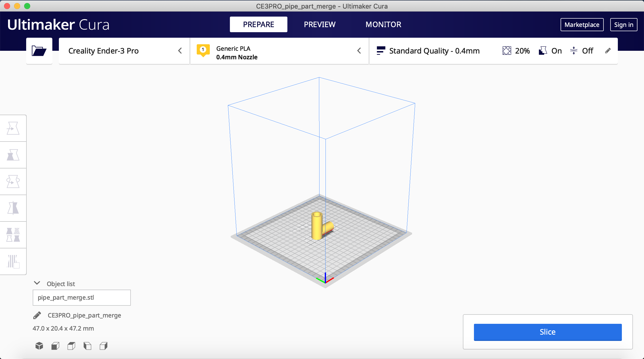Switch to the MONITOR stage

[383, 24]
